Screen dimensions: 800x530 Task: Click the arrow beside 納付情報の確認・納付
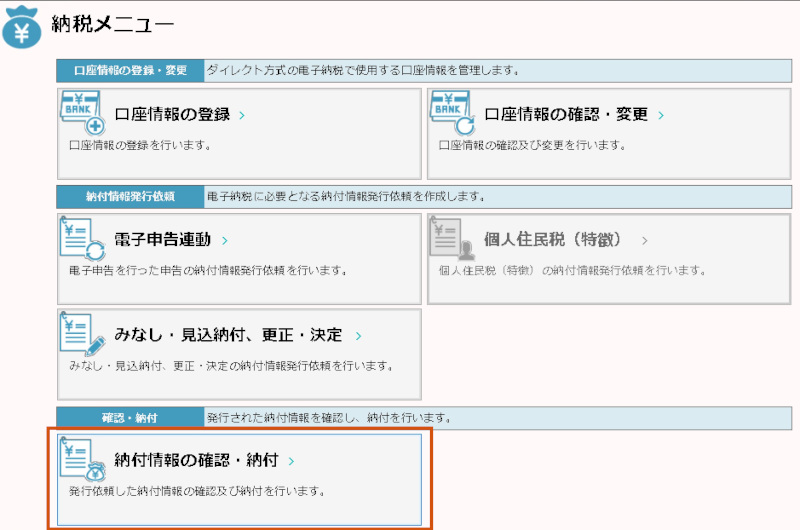(291, 462)
